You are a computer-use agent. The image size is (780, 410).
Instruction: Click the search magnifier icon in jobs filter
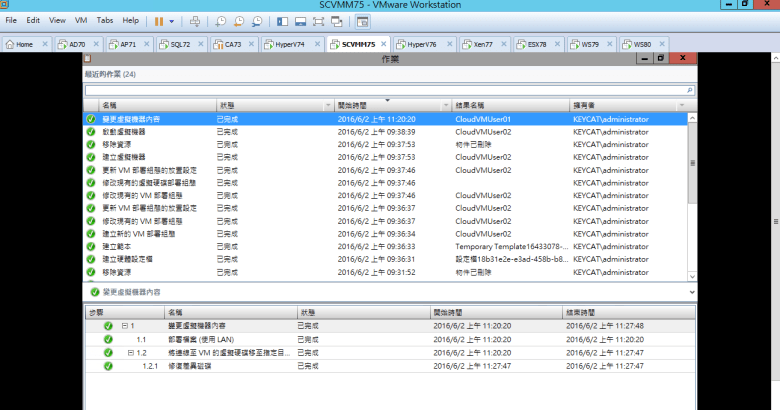point(689,90)
